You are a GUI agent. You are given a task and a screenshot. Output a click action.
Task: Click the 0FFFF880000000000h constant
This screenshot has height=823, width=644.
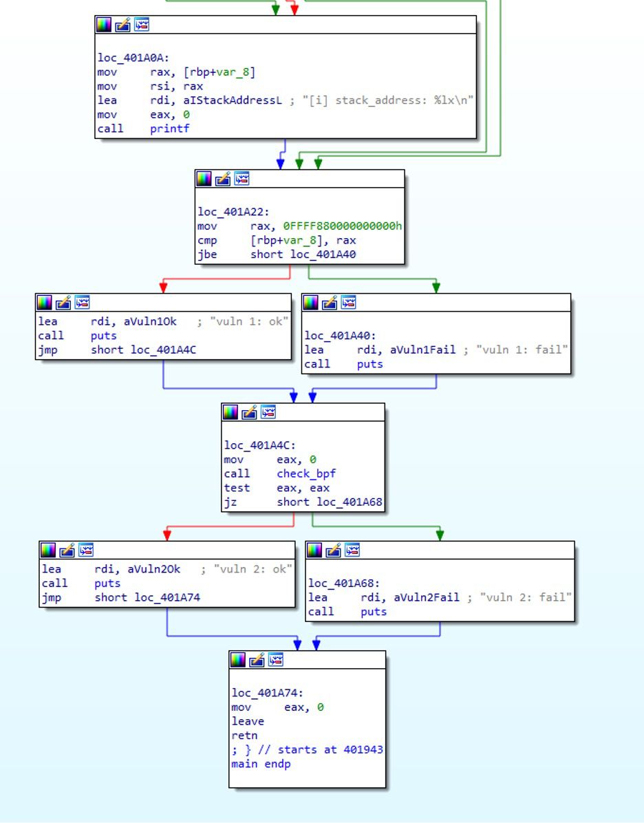[x=343, y=226]
